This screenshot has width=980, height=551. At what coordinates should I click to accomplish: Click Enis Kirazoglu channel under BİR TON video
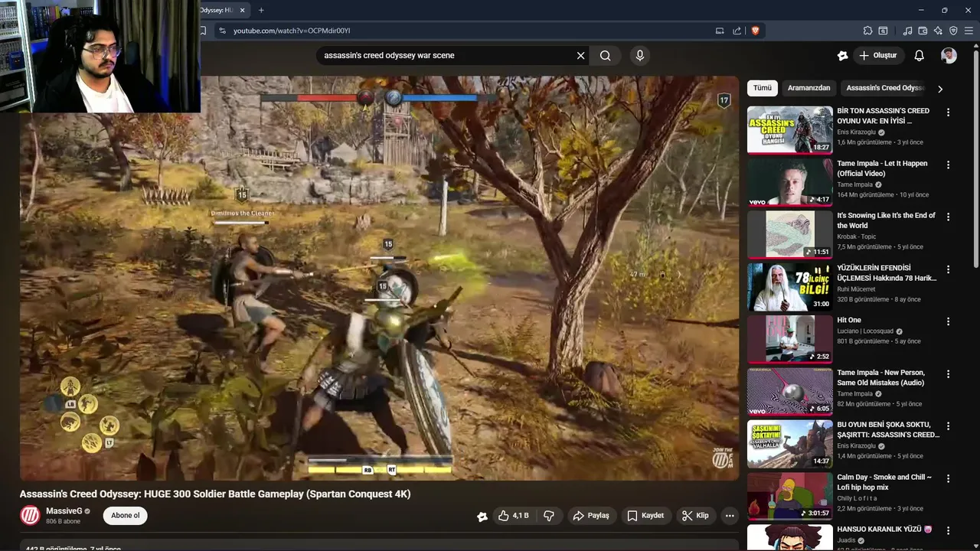[856, 132]
